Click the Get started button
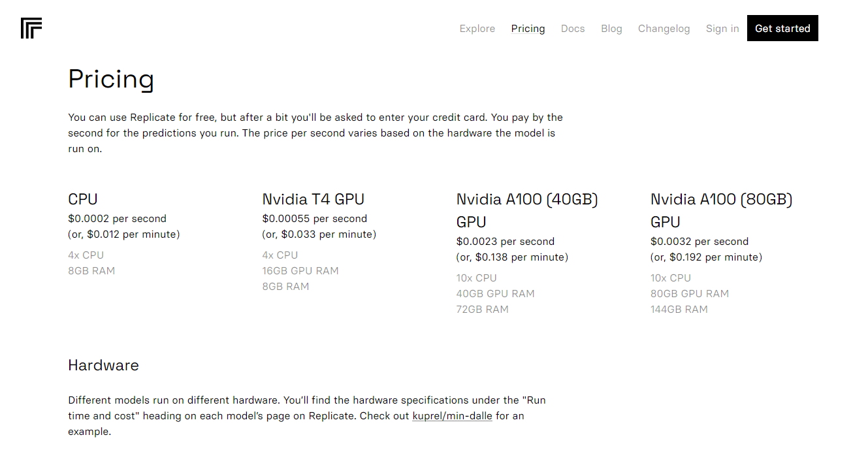The width and height of the screenshot is (868, 450). [x=782, y=28]
